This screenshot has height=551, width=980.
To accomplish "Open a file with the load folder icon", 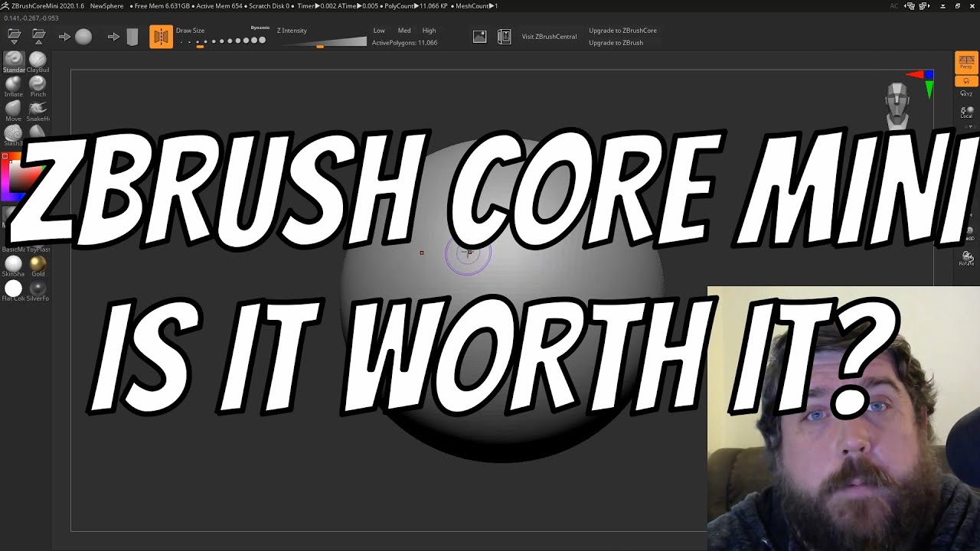I will (14, 36).
